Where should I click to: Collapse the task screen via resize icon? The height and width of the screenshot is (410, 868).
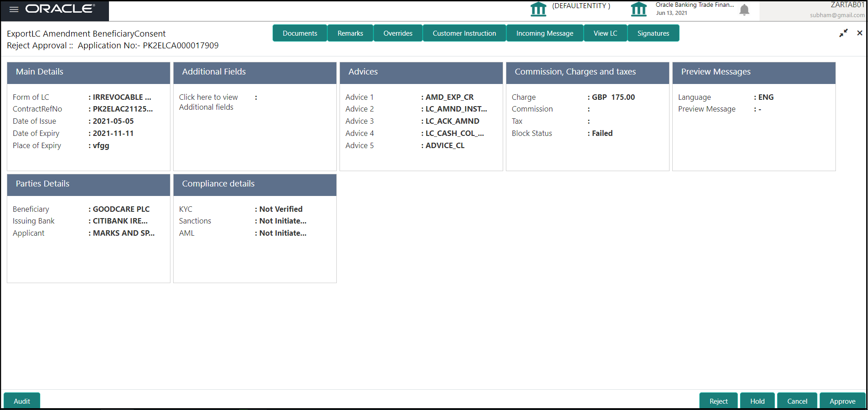point(844,33)
